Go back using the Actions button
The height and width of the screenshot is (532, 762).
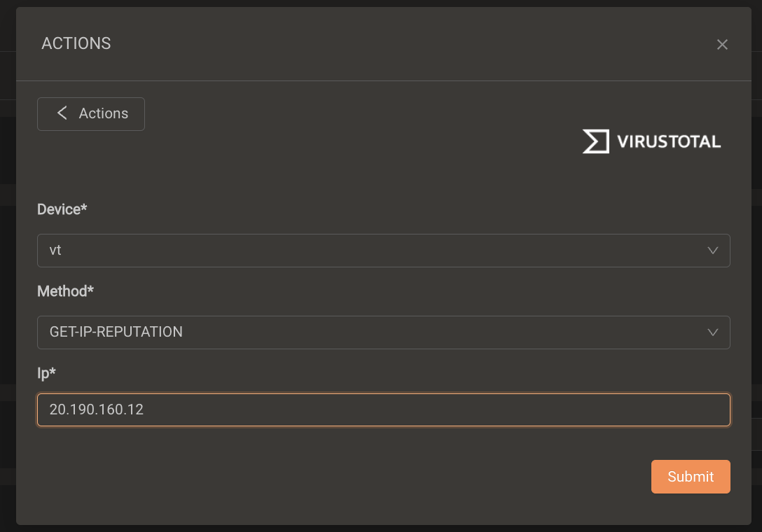click(x=91, y=114)
